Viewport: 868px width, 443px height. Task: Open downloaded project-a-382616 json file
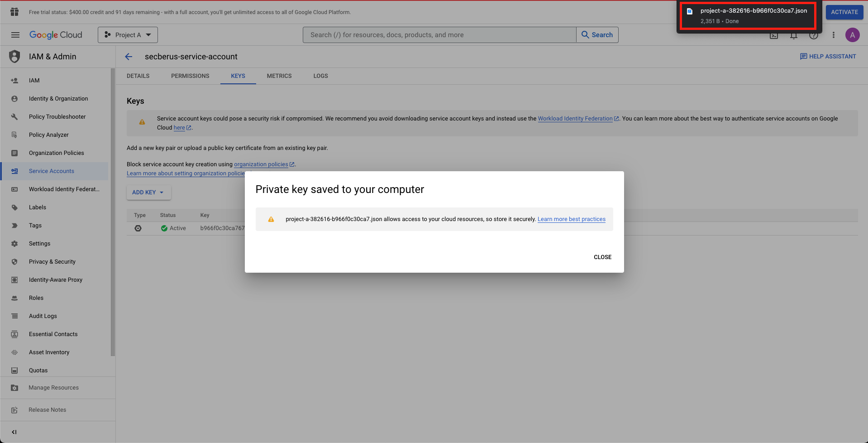click(749, 16)
